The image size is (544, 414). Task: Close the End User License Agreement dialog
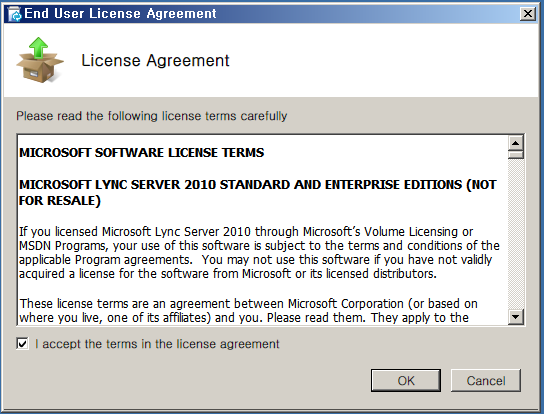tap(528, 14)
